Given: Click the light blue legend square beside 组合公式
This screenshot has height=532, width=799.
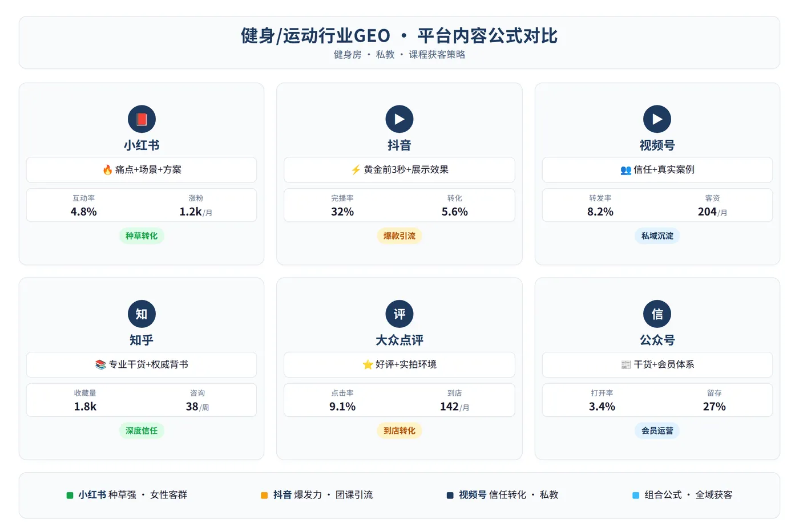Looking at the screenshot, I should 636,496.
